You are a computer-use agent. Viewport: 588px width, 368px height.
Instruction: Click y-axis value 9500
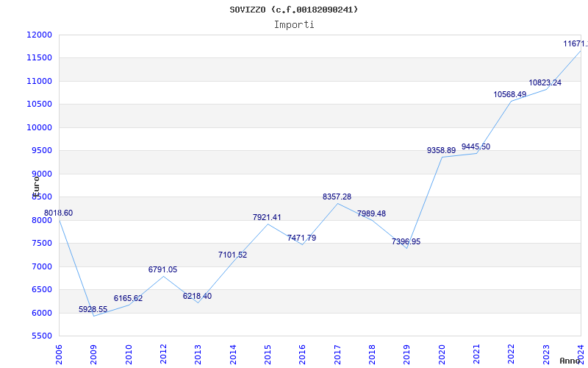41,151
